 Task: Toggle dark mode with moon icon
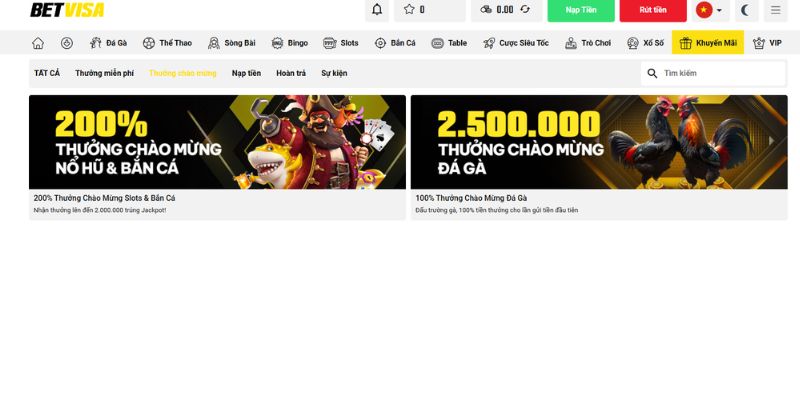click(746, 10)
